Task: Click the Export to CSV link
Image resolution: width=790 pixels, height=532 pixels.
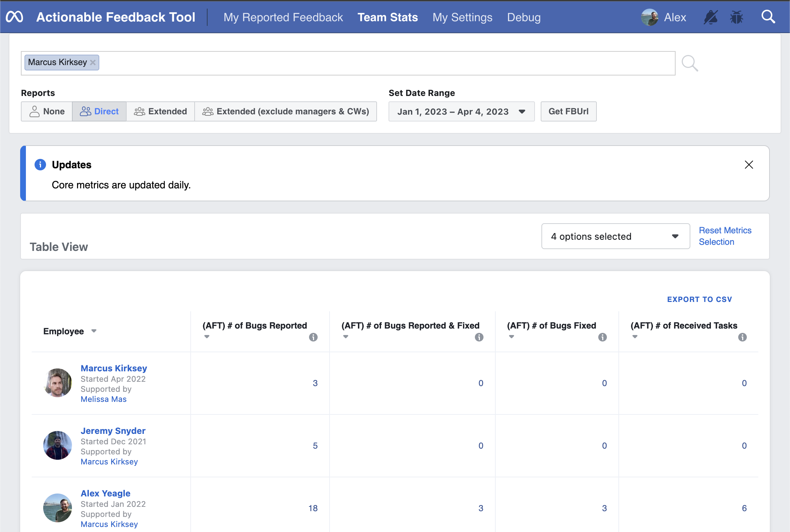Action: (699, 299)
